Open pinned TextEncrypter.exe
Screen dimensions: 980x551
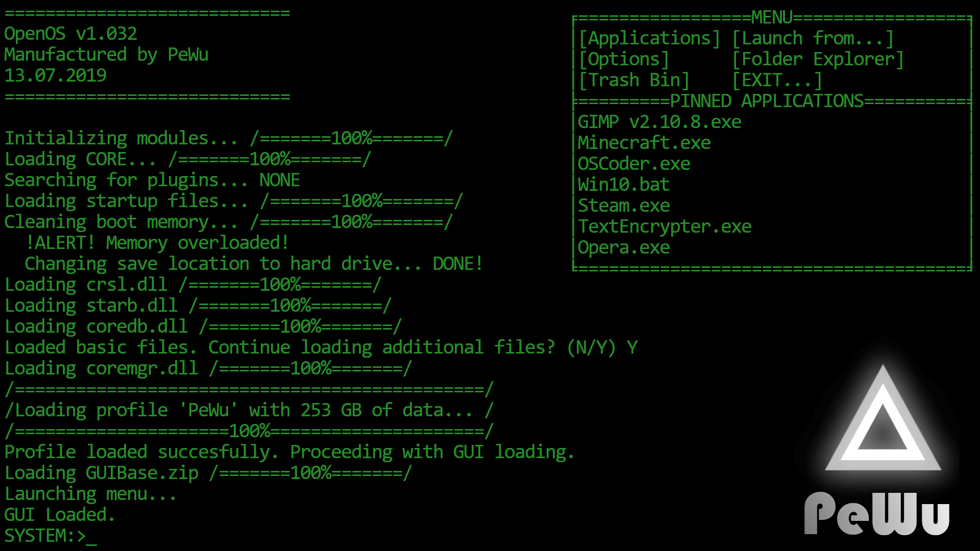(x=665, y=227)
